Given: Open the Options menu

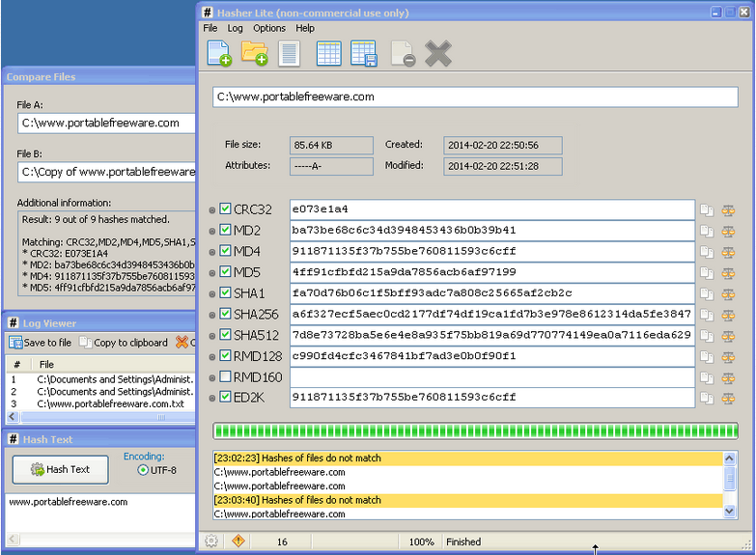Looking at the screenshot, I should (x=269, y=28).
